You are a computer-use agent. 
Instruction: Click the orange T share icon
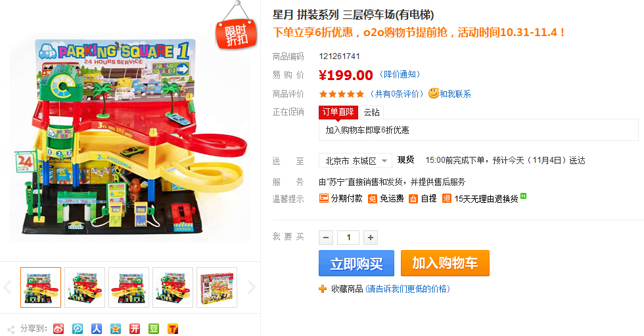[173, 329]
